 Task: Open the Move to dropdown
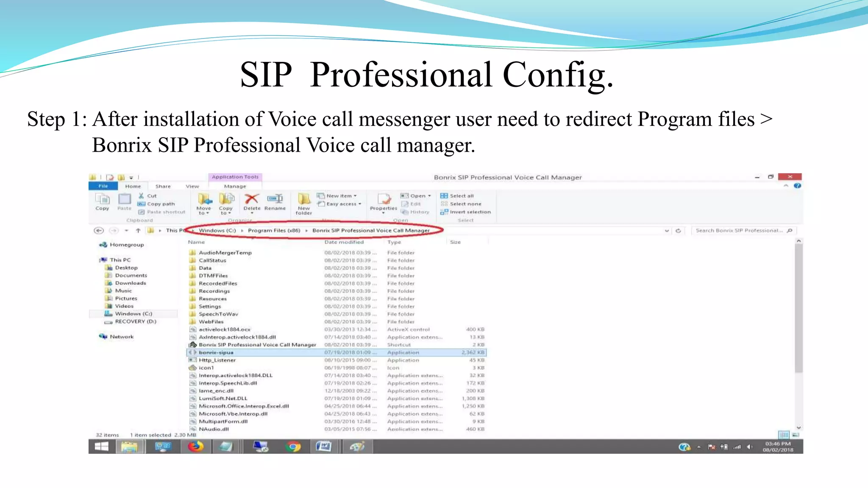203,204
